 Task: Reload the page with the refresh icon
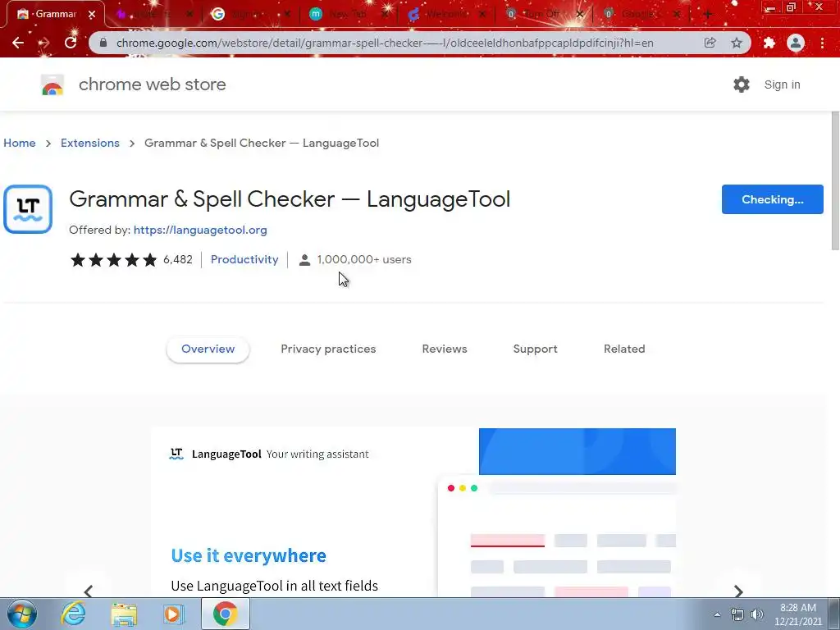[71, 43]
